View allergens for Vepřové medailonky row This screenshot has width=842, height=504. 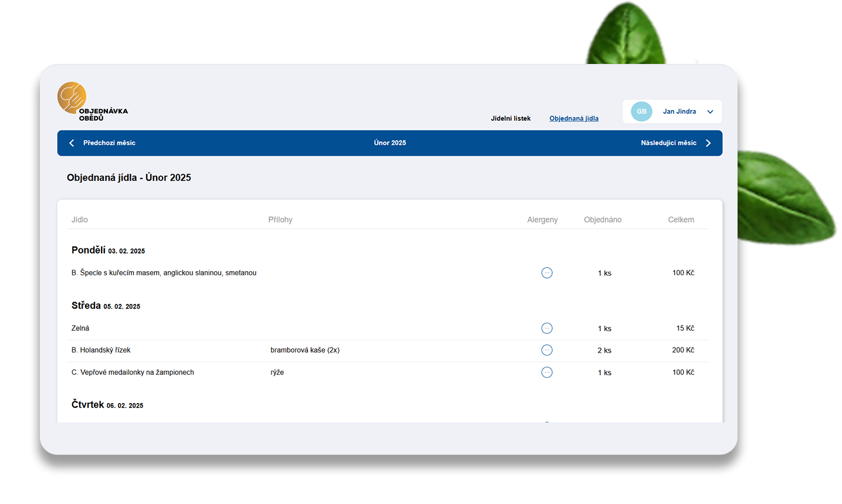(x=546, y=373)
